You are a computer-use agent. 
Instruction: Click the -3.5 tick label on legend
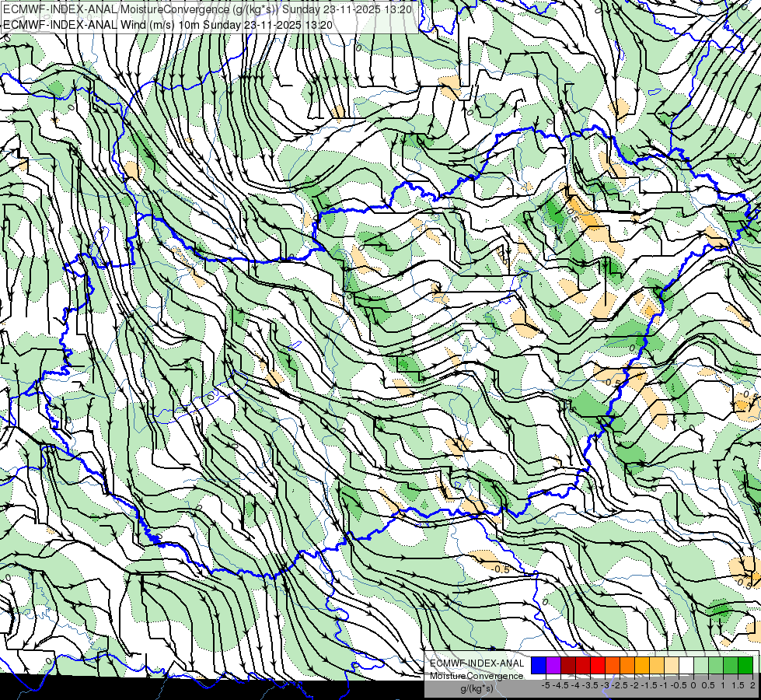590,685
